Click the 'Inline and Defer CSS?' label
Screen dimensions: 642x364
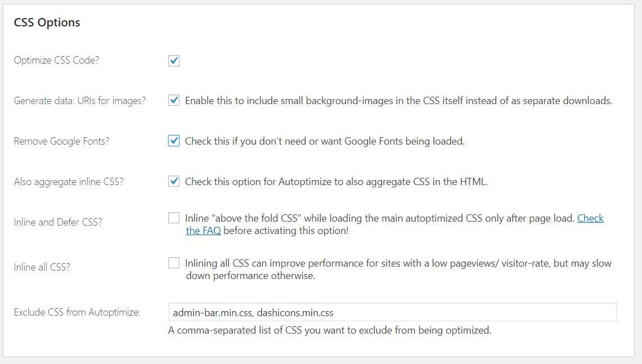(x=58, y=222)
